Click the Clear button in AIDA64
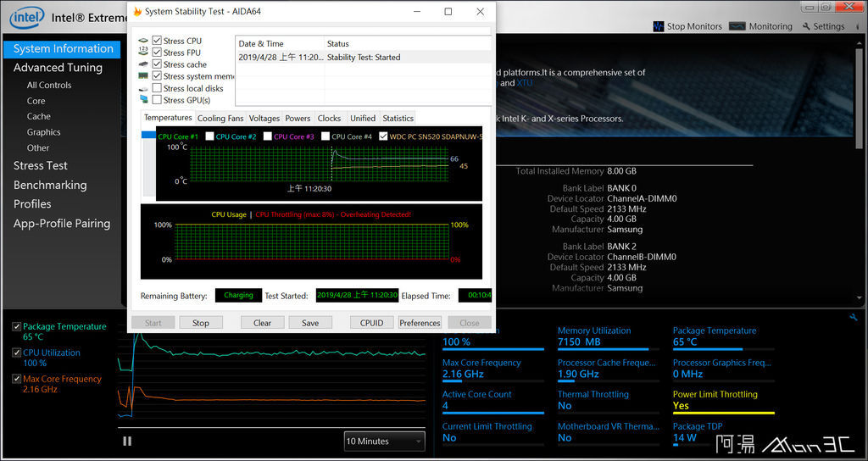Image resolution: width=868 pixels, height=461 pixels. click(x=263, y=323)
